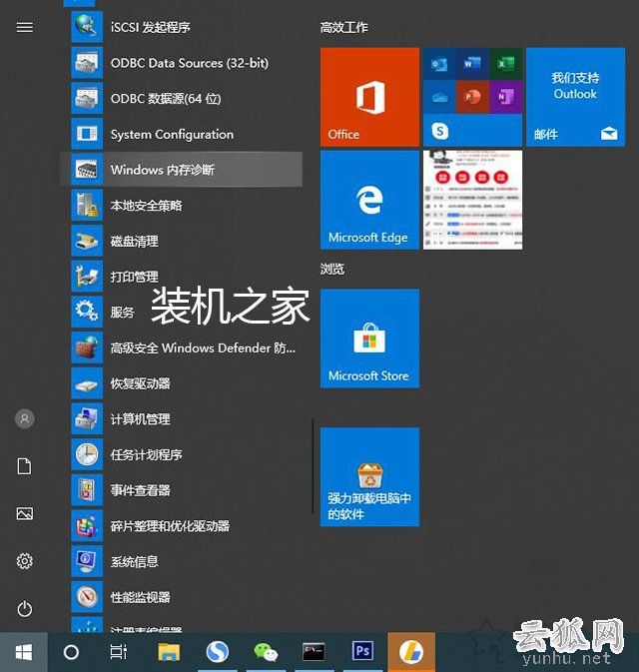Open System Configuration icon

tap(87, 134)
